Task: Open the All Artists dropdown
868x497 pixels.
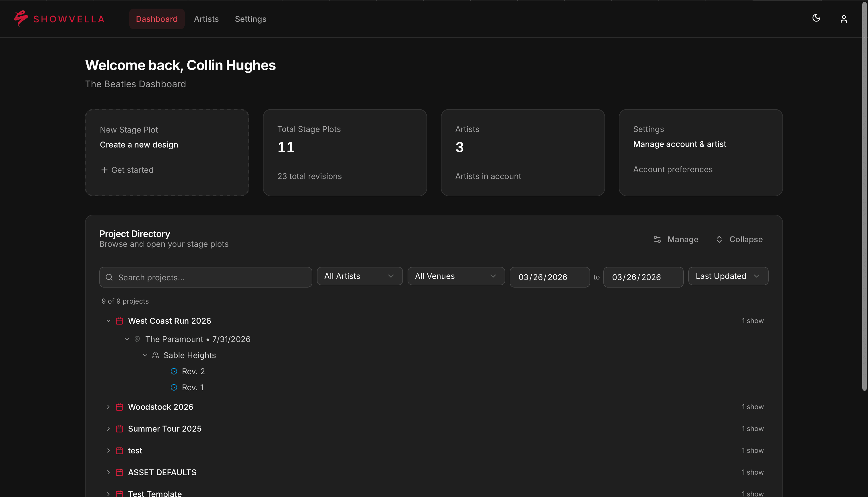Action: (360, 276)
